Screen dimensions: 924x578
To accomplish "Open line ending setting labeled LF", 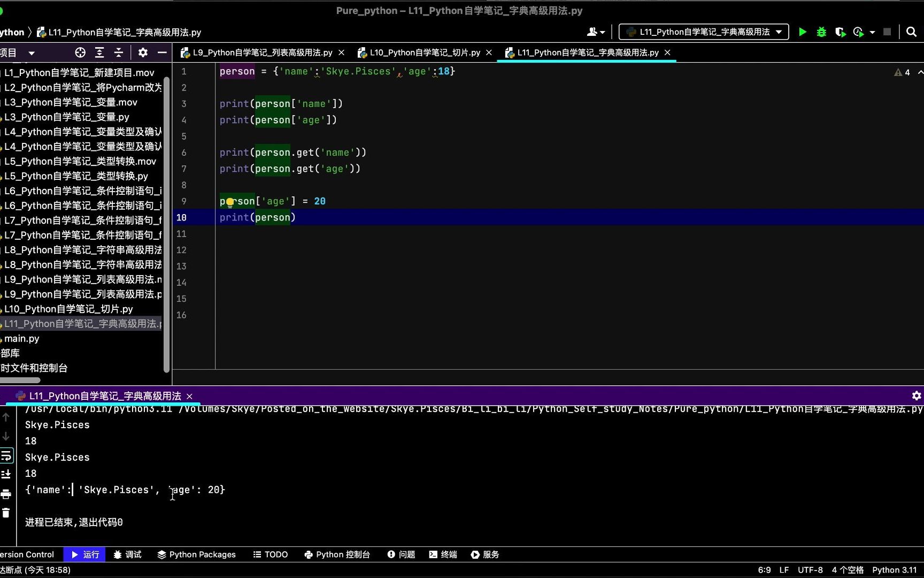I will coord(784,570).
